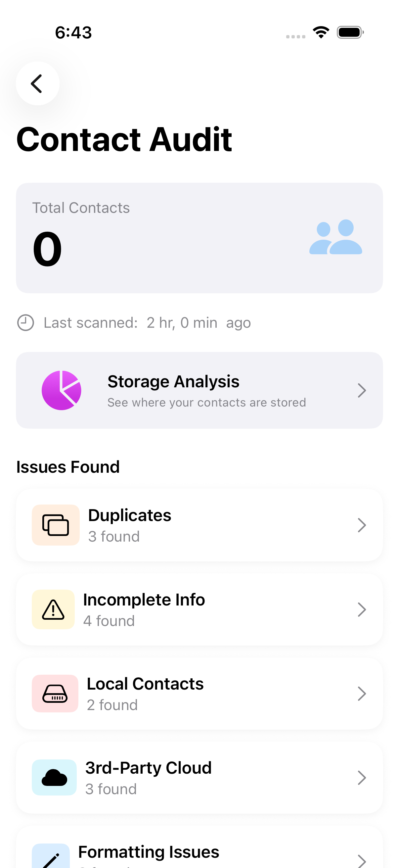Open the Duplicates issue row
The image size is (399, 868).
(199, 525)
